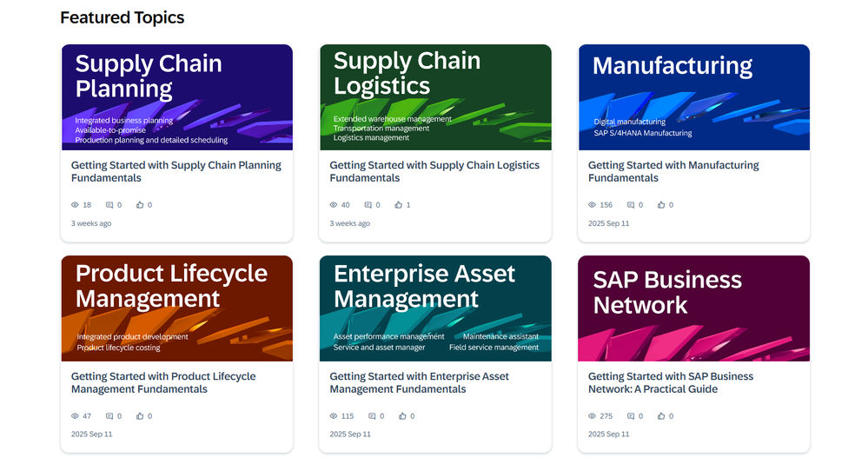This screenshot has width=868, height=464.
Task: Open Getting Started with Manufacturing Fundamentals link
Action: pyautogui.click(x=673, y=172)
